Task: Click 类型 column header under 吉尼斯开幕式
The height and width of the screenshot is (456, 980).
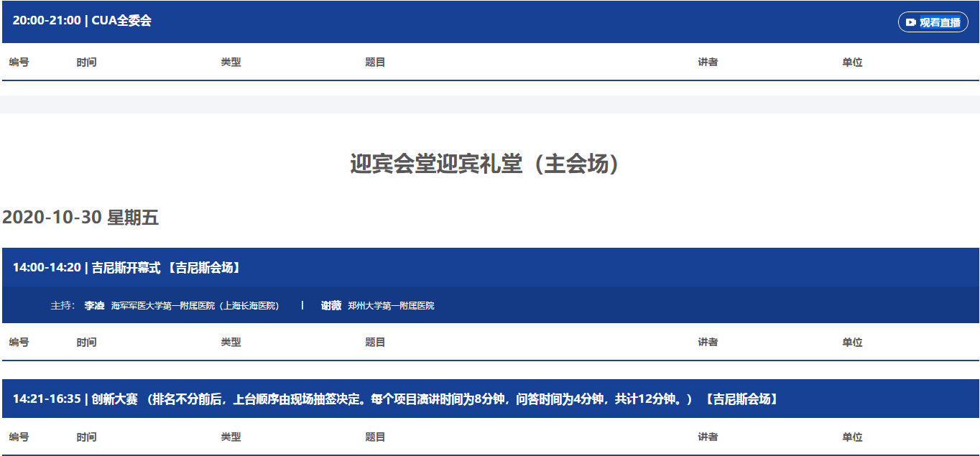Action: [x=231, y=343]
